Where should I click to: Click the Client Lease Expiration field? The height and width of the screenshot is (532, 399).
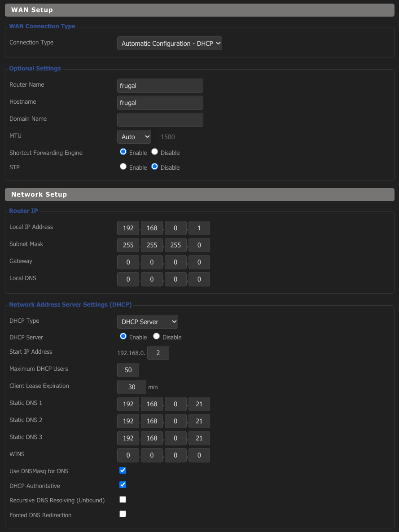[132, 387]
